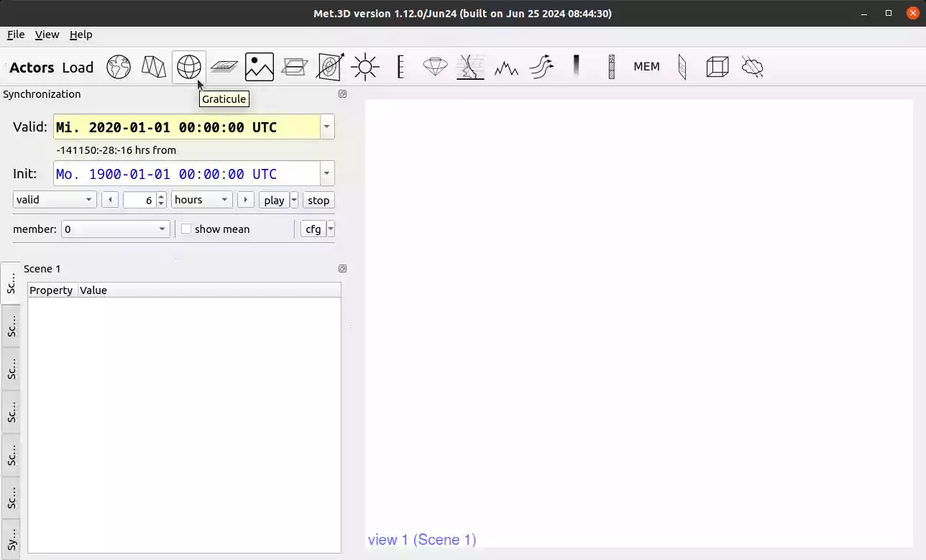Open the File menu
This screenshot has height=560, width=926.
tap(16, 35)
